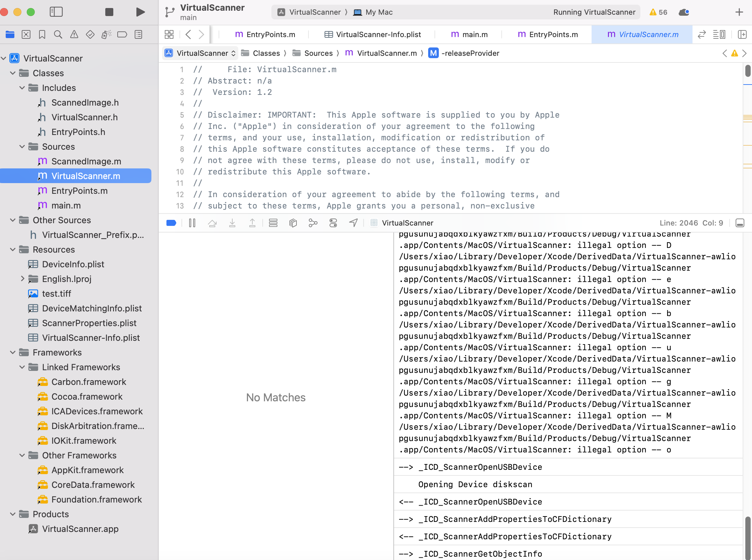Toggle the debug area panel button
This screenshot has width=752, height=560.
point(739,223)
